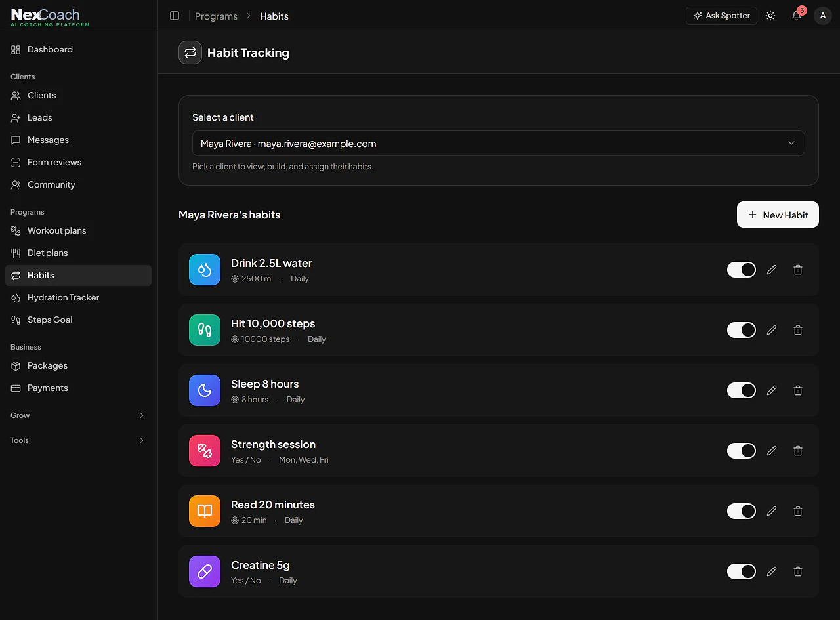Navigate to Workout plans
The image size is (840, 620).
coord(78,230)
